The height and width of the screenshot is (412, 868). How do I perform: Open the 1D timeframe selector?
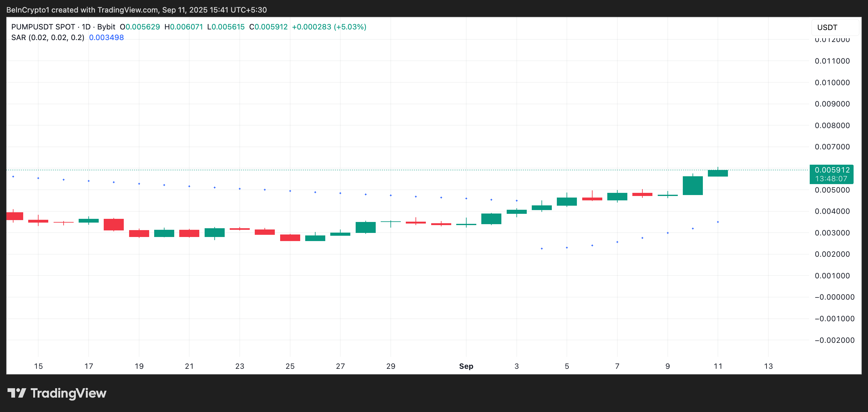tap(85, 27)
